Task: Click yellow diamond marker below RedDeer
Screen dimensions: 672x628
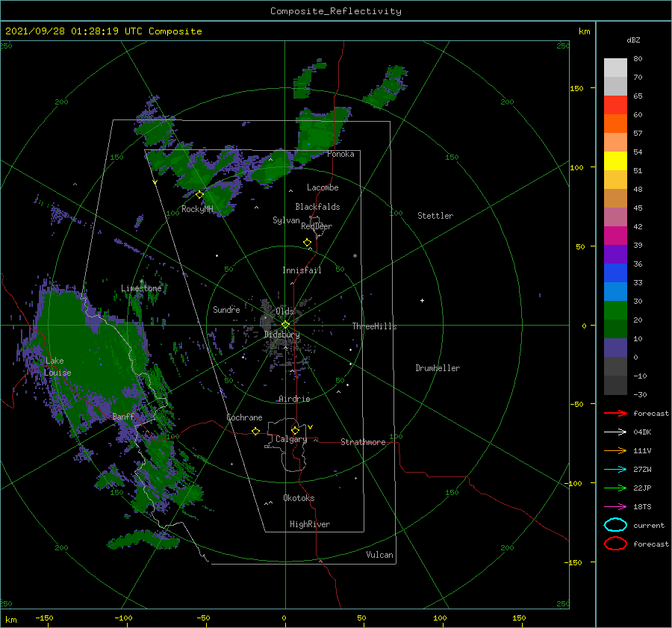Action: (x=308, y=243)
